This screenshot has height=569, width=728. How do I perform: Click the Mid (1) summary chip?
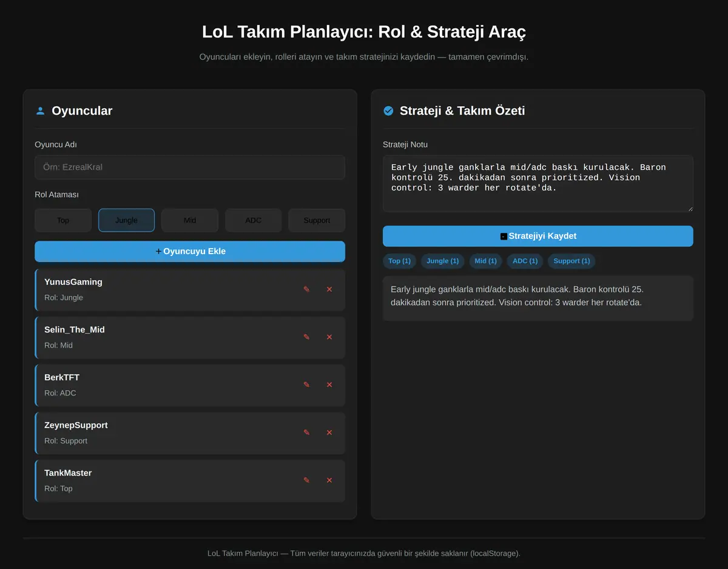486,261
